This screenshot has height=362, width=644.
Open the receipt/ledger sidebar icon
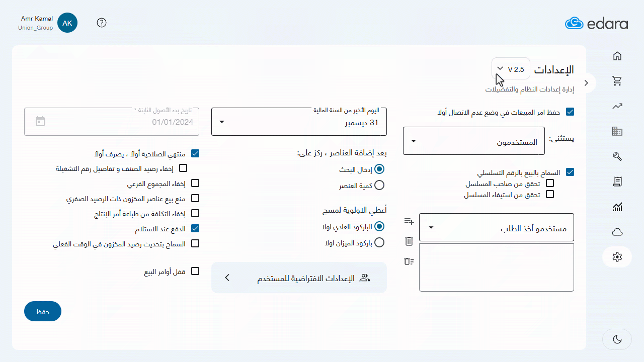[617, 182]
